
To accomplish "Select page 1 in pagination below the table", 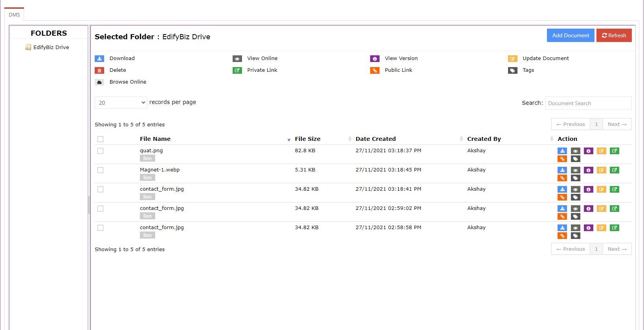I will (x=596, y=249).
